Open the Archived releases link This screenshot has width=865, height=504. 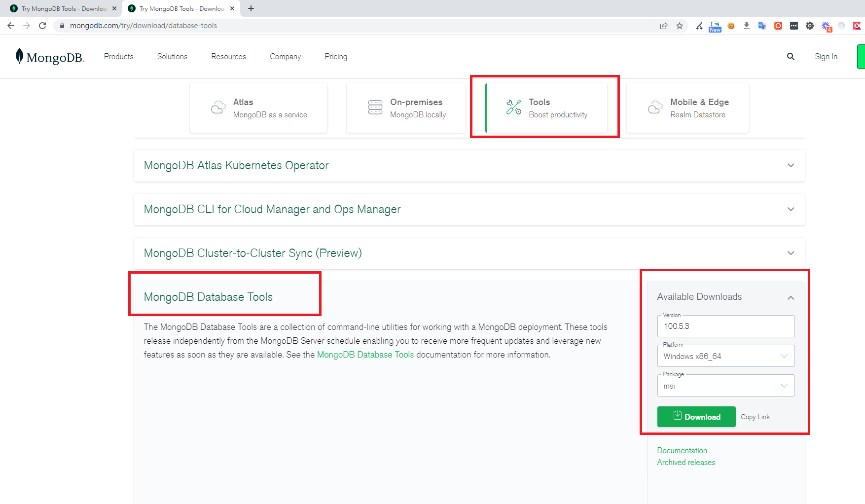coord(685,463)
